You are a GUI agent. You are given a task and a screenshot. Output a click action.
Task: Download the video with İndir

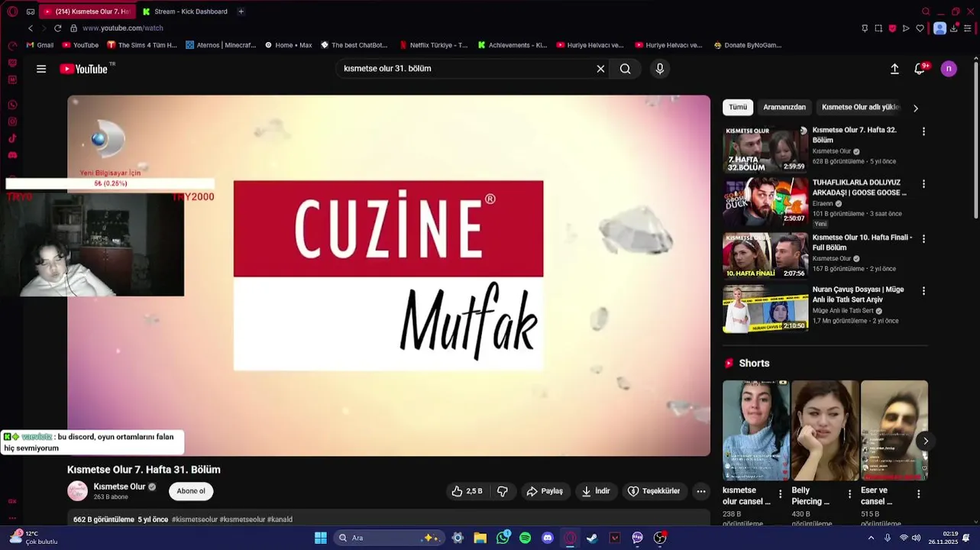click(596, 491)
